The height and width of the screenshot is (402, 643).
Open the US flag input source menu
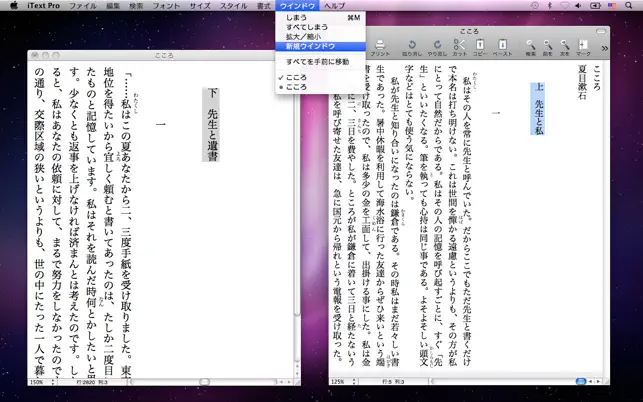(612, 5)
